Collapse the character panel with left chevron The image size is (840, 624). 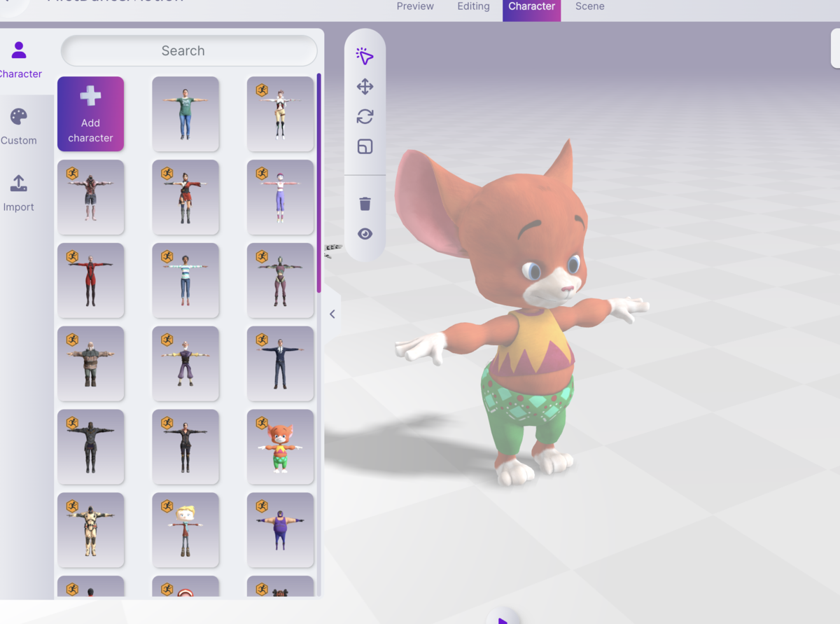tap(332, 314)
